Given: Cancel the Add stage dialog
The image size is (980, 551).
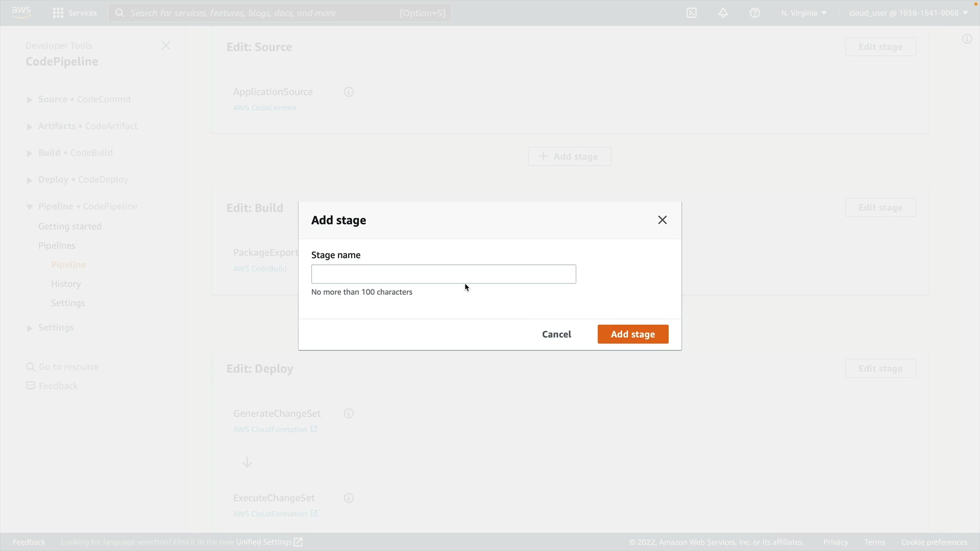Looking at the screenshot, I should coord(556,334).
